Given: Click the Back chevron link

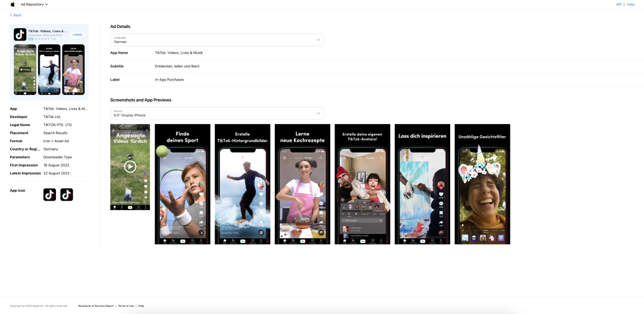Looking at the screenshot, I should (16, 15).
